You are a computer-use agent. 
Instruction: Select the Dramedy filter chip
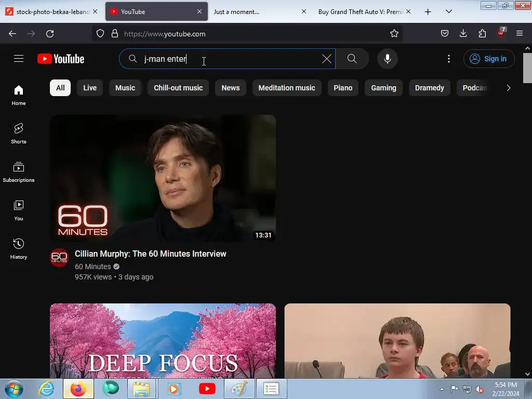click(430, 88)
